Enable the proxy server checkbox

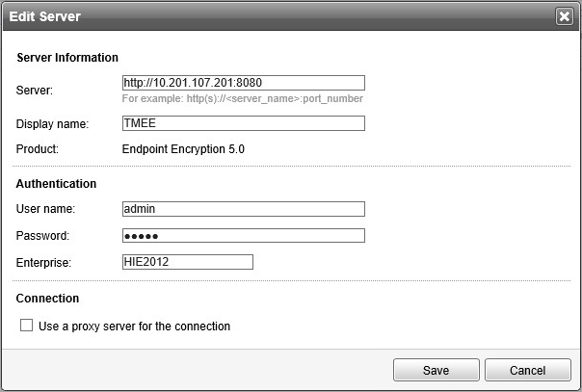pos(27,327)
